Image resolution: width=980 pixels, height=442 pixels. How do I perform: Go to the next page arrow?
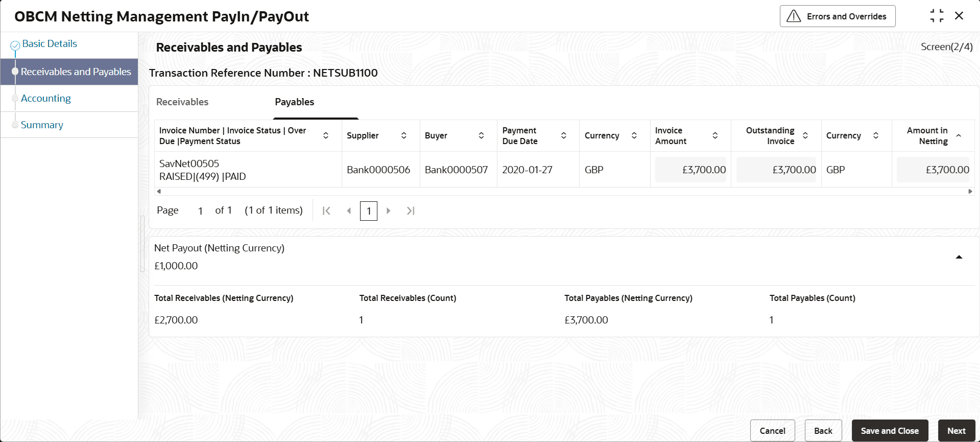point(388,211)
